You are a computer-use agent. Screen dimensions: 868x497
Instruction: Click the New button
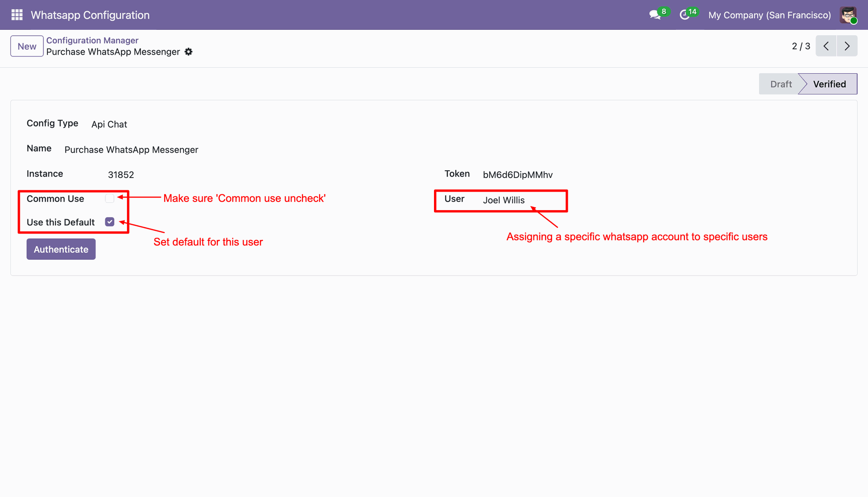(27, 46)
